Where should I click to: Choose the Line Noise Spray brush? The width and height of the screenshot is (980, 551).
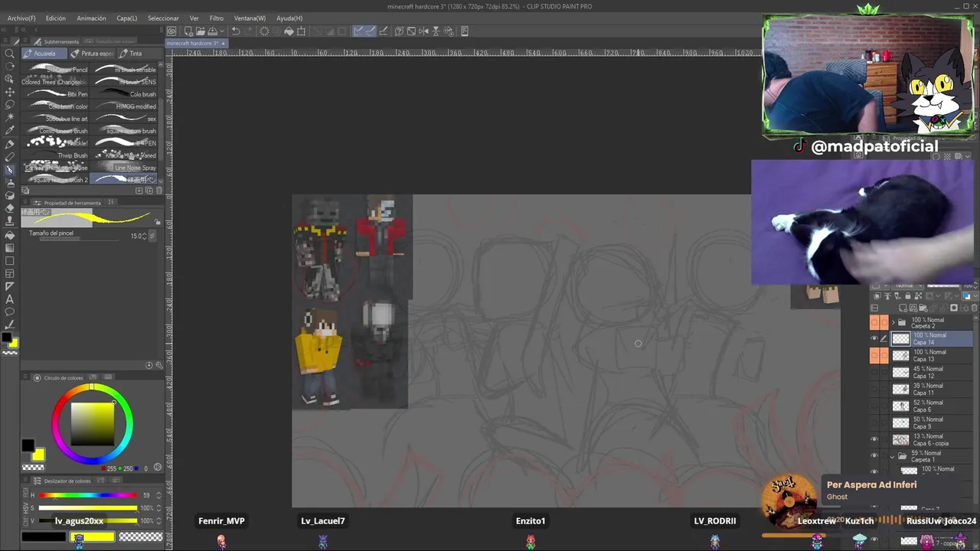click(125, 168)
